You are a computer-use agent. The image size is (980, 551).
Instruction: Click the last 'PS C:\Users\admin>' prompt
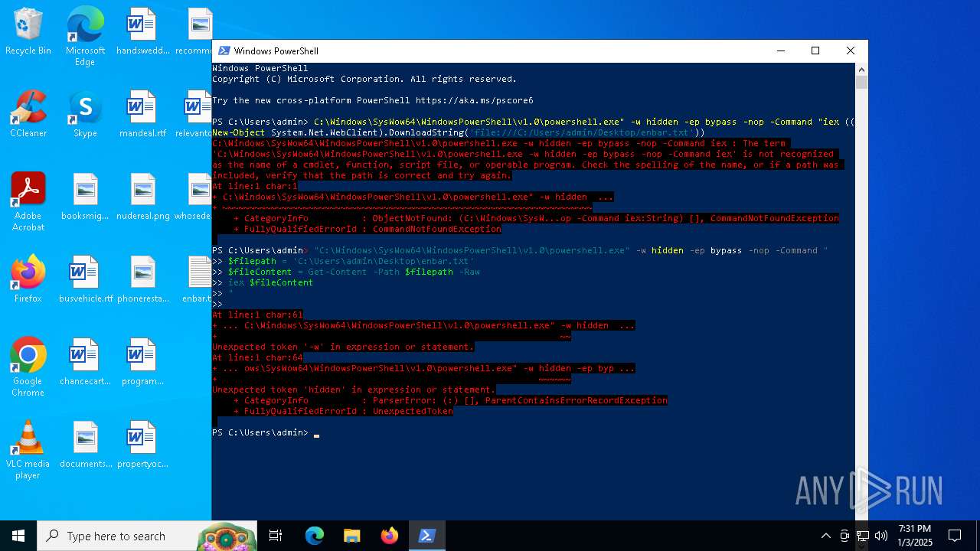coord(260,432)
